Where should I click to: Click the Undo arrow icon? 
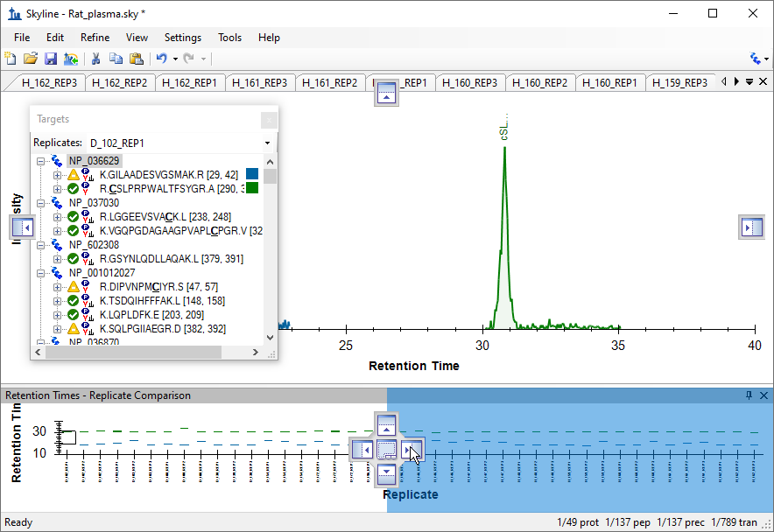[x=161, y=59]
